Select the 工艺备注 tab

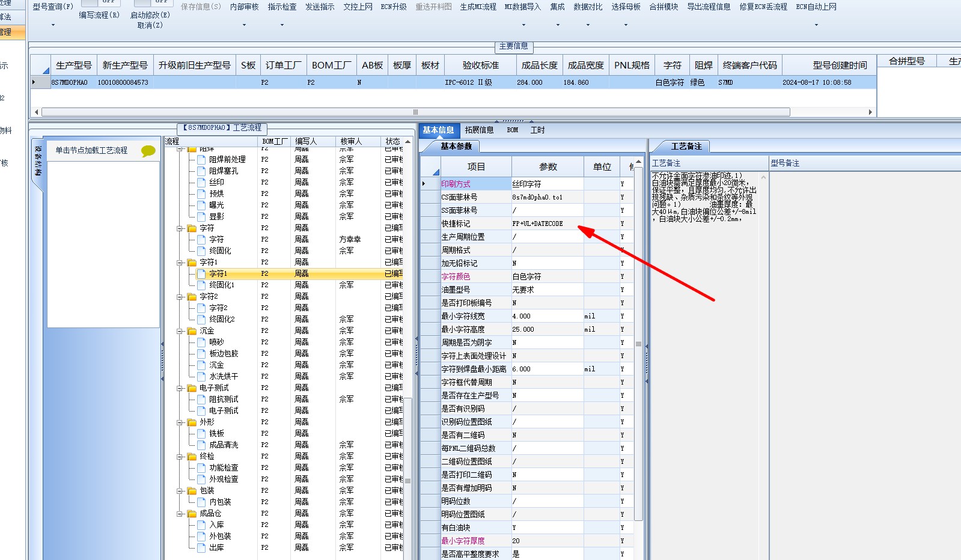click(x=686, y=146)
